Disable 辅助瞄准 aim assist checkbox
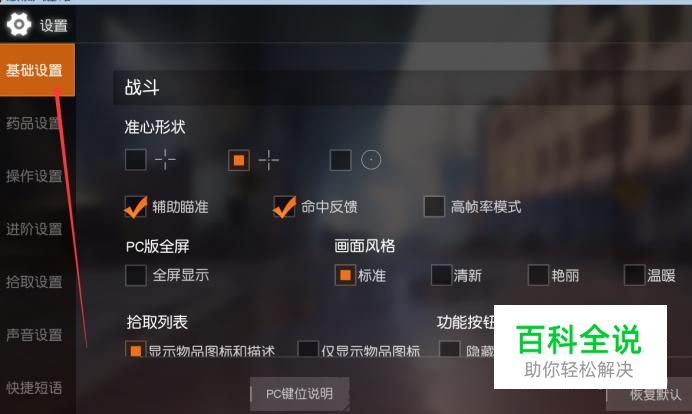 [135, 207]
